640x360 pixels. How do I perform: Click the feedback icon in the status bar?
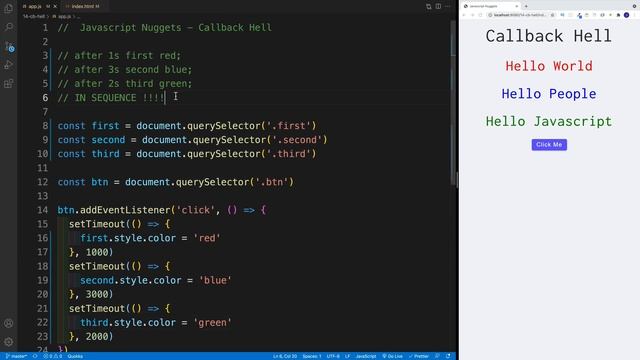point(437,356)
